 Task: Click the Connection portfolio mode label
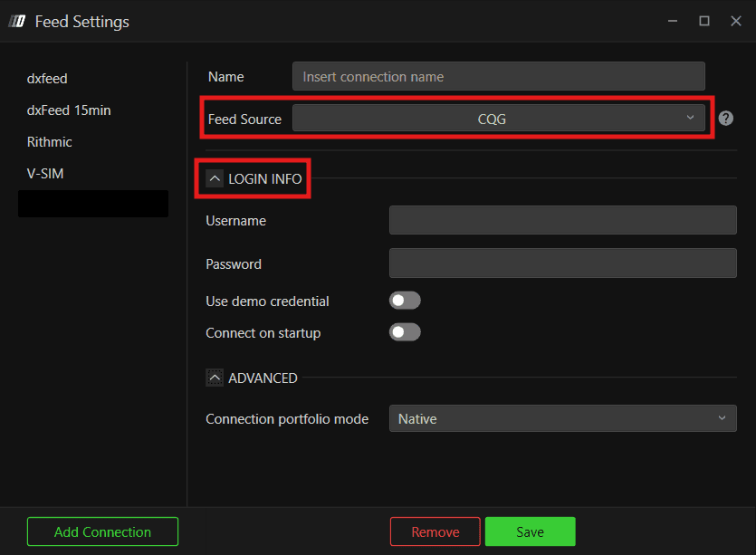pyautogui.click(x=287, y=419)
